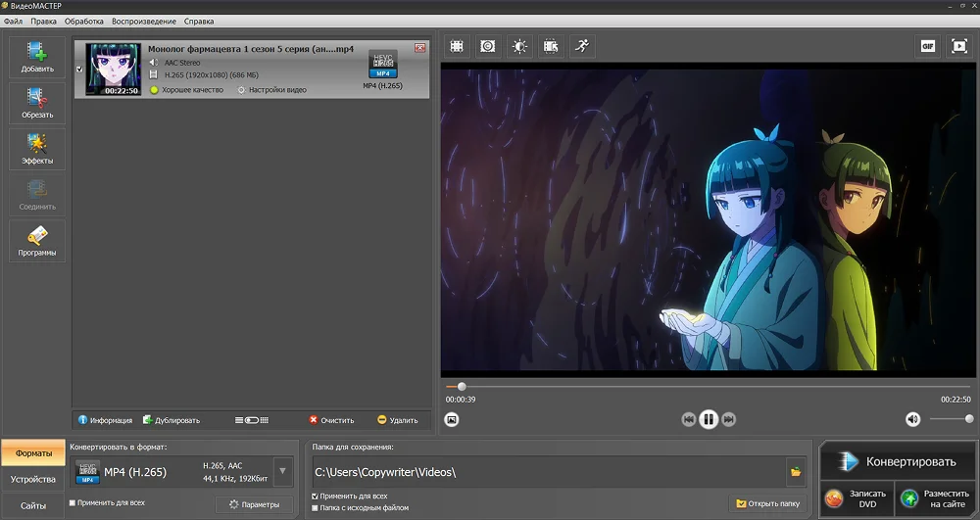
Task: Mute audio with the speaker icon
Action: pos(912,419)
